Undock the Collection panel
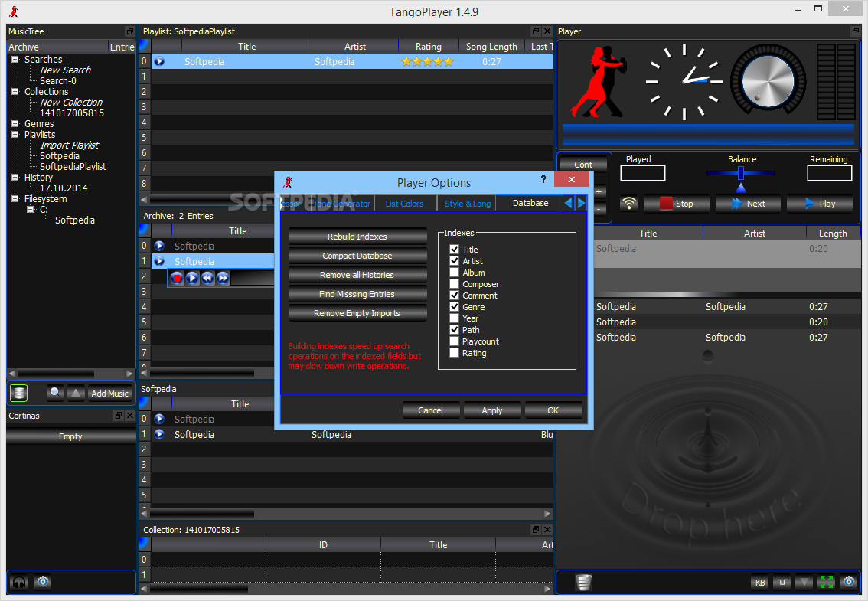The image size is (868, 601). [535, 530]
